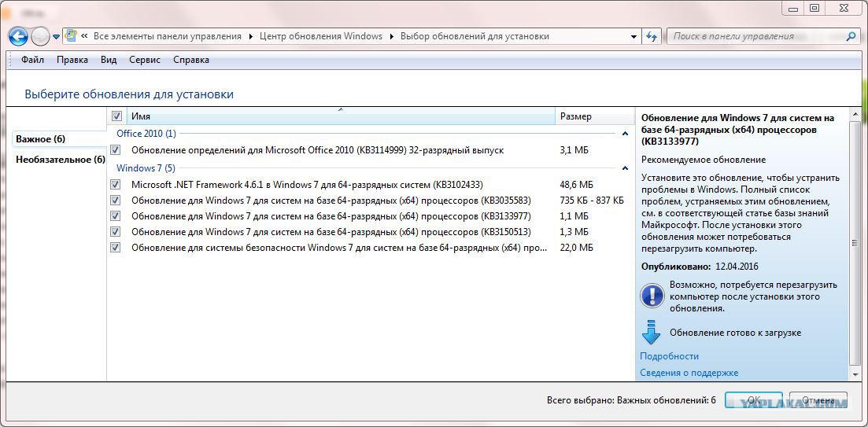
Task: Click the restart warning exclamation icon
Action: click(652, 296)
